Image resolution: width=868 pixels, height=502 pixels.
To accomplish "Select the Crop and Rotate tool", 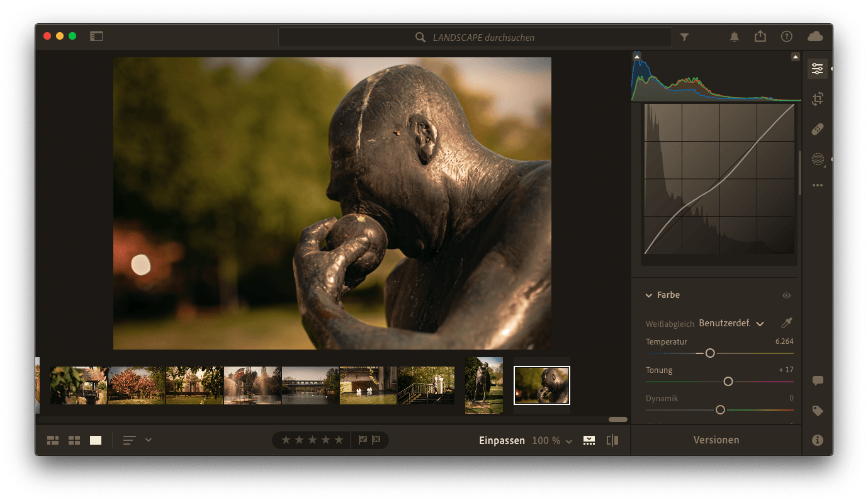I will [x=817, y=99].
